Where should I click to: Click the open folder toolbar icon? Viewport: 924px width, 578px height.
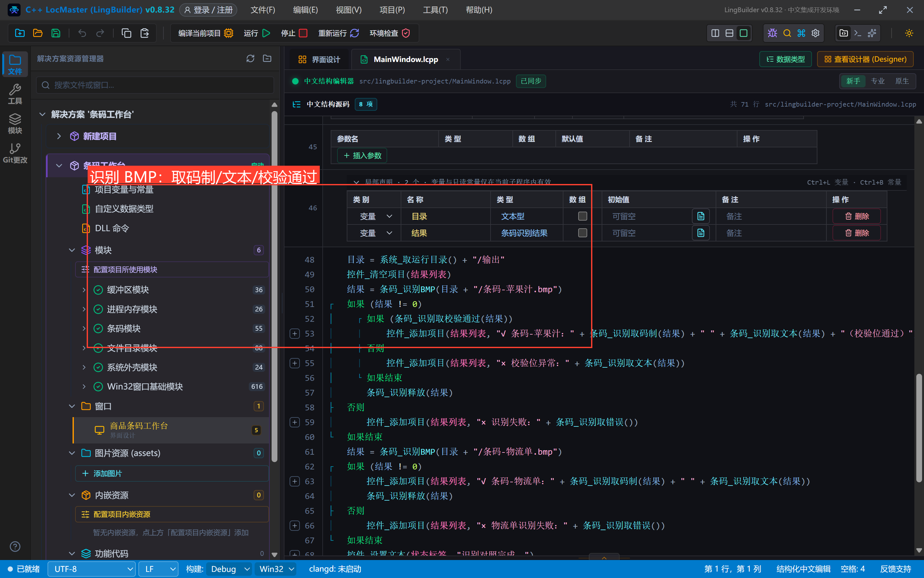point(38,33)
